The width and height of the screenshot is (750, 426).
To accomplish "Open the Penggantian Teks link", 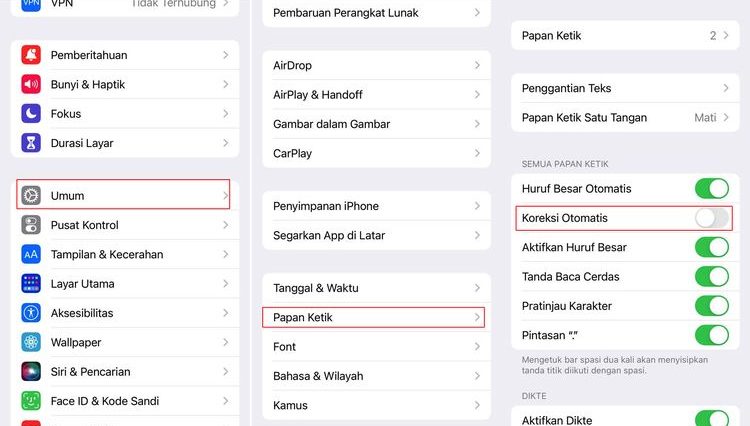I will [x=620, y=88].
